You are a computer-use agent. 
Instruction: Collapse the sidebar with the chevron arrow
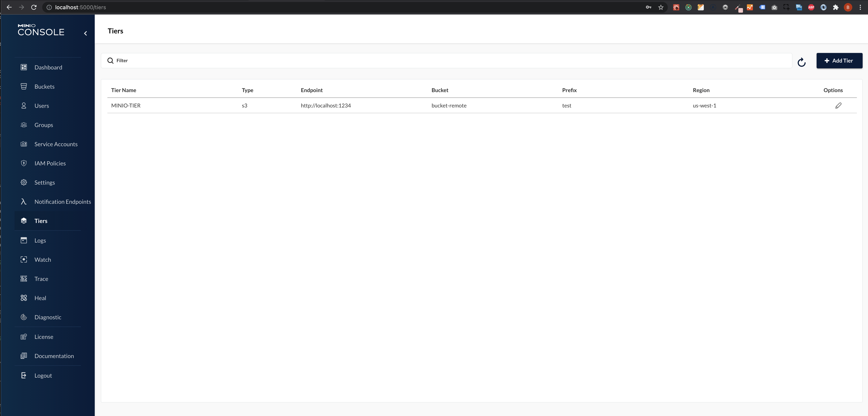86,33
